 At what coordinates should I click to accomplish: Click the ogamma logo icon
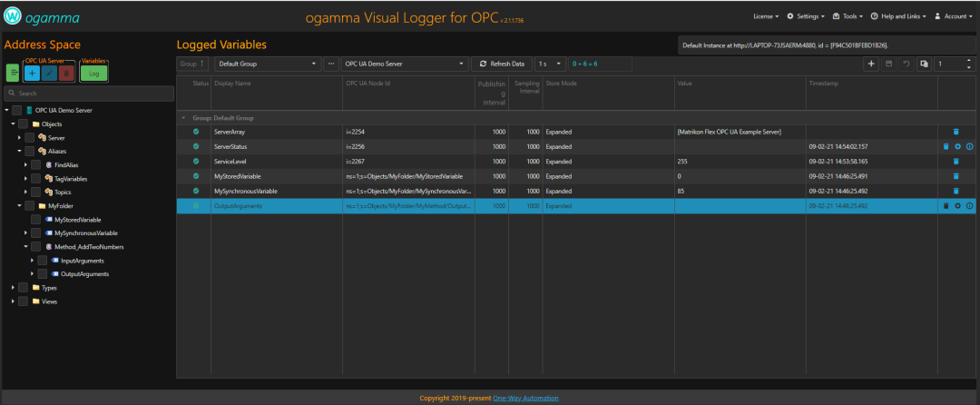(x=13, y=17)
